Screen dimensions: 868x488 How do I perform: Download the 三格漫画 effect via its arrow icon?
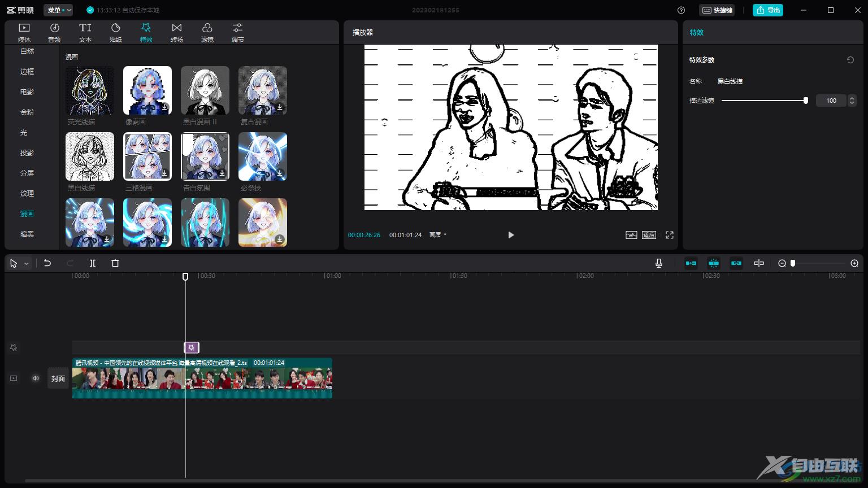click(x=164, y=173)
